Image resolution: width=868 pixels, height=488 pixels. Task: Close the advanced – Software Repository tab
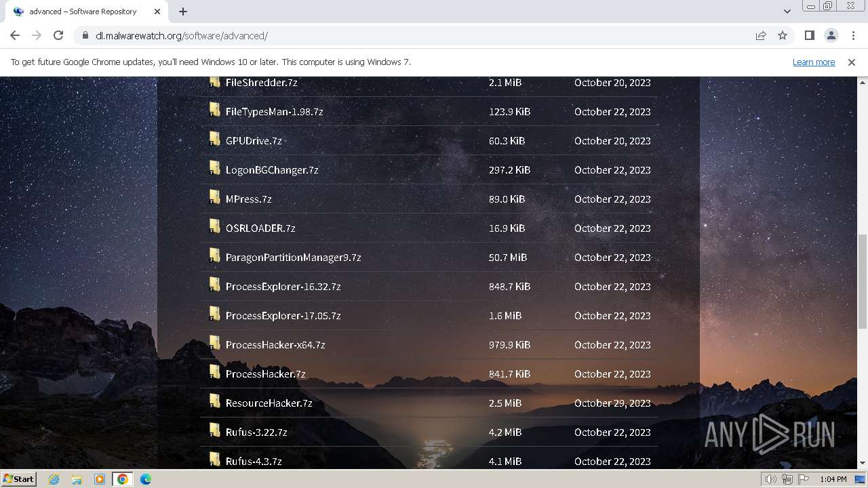(157, 12)
